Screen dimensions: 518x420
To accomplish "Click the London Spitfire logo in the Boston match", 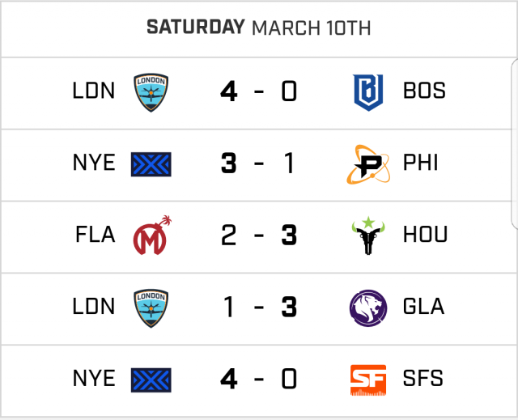I will (x=151, y=92).
